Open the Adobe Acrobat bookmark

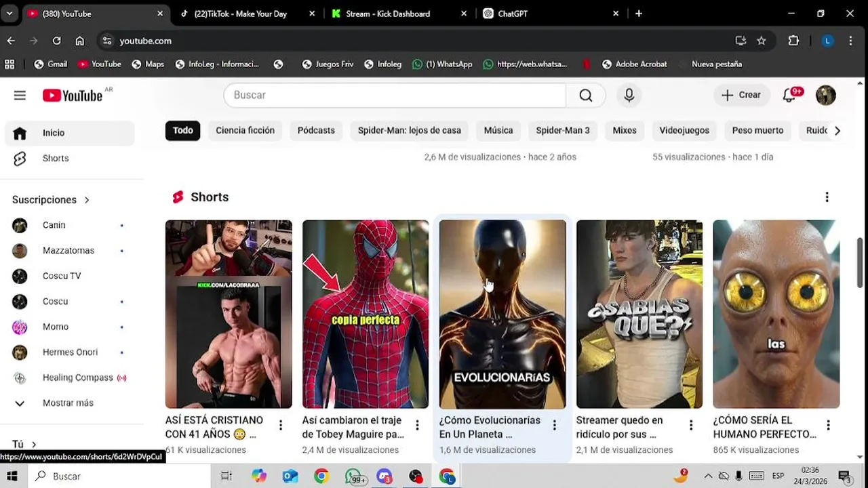click(634, 64)
